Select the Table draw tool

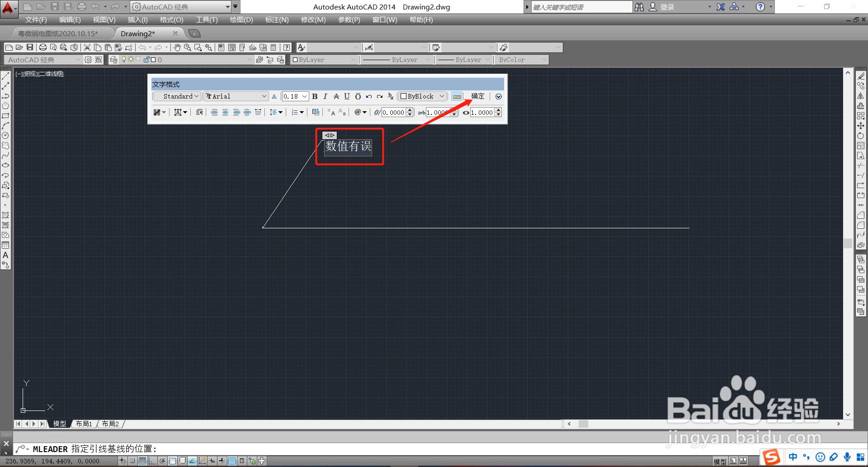[5, 245]
